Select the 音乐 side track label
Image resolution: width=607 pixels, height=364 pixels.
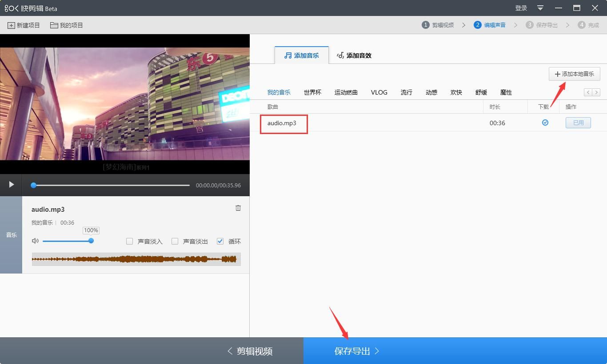(x=11, y=235)
